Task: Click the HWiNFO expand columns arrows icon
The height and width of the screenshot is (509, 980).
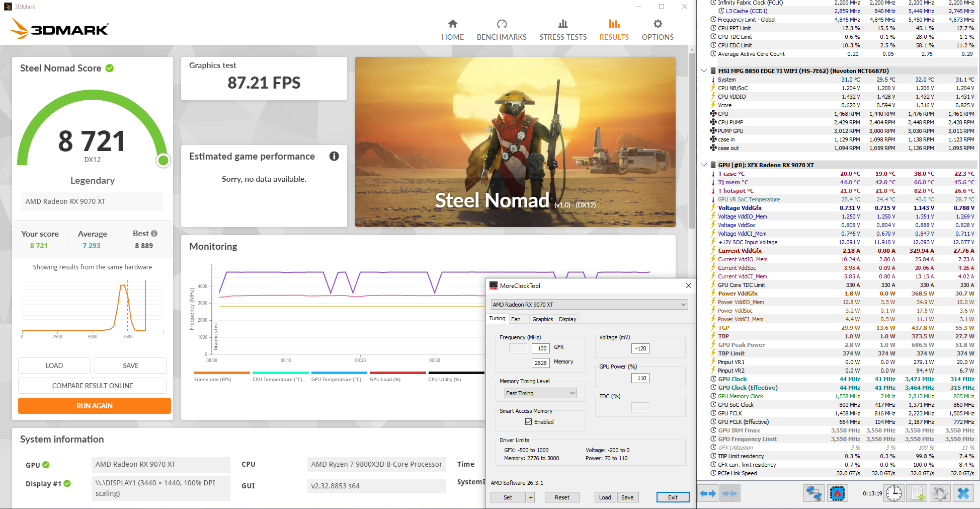Action: tap(708, 493)
